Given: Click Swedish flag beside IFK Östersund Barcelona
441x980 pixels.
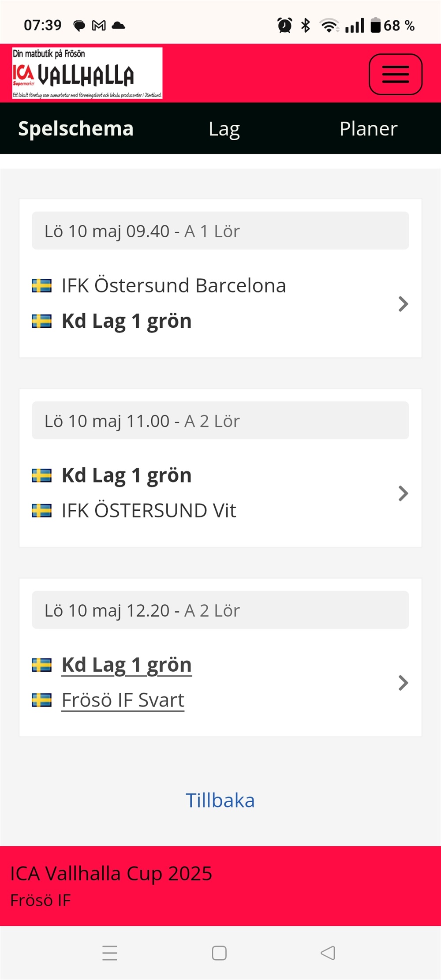Looking at the screenshot, I should pyautogui.click(x=42, y=286).
